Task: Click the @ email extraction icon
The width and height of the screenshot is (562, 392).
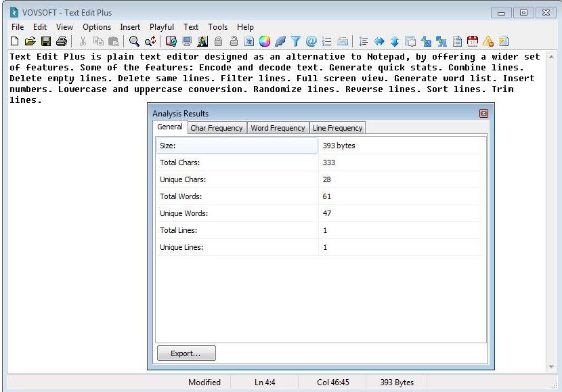Action: 311,41
